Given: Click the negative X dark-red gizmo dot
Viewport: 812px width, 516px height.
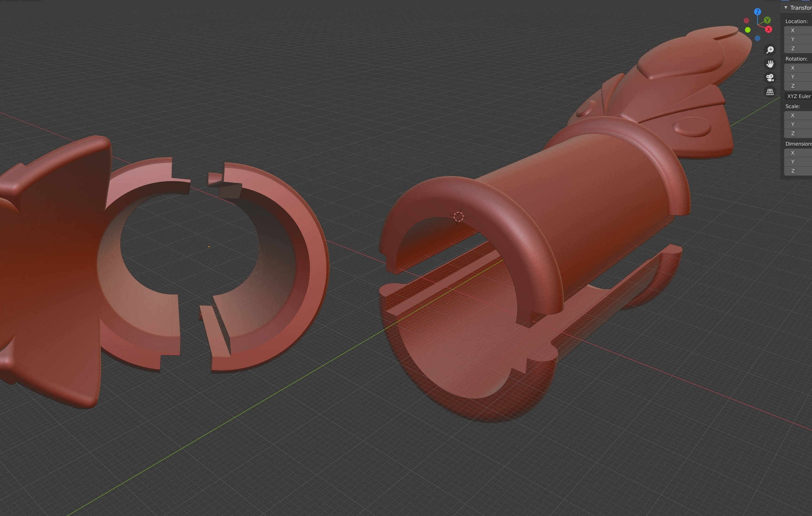Looking at the screenshot, I should (x=746, y=21).
